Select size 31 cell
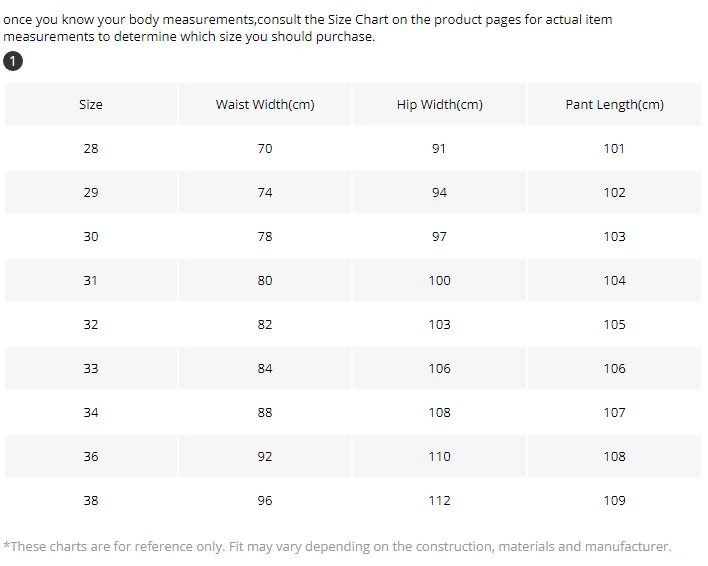 click(x=91, y=280)
